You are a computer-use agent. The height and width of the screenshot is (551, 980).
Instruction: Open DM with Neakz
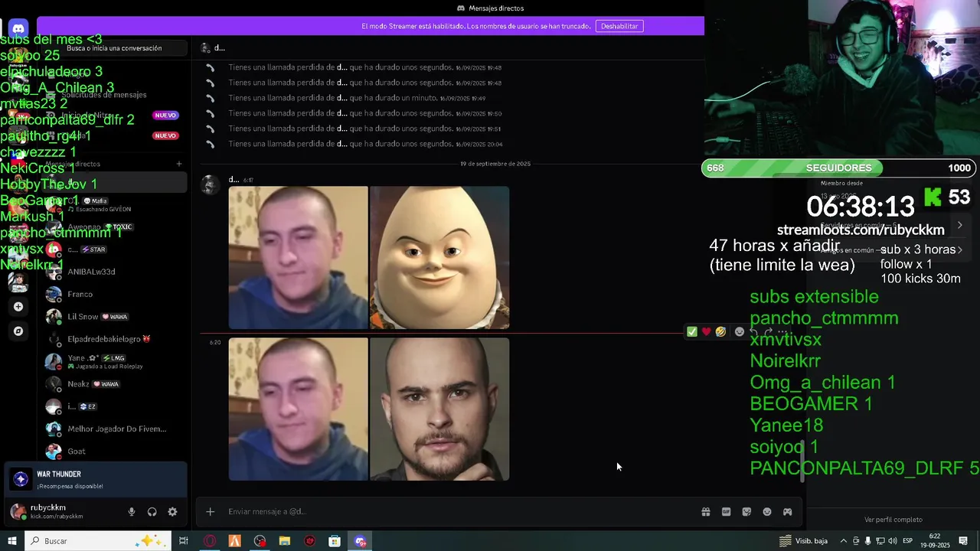(115, 383)
